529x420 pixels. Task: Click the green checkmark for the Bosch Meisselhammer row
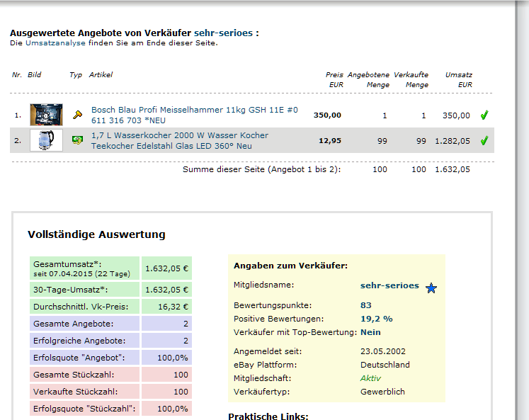pyautogui.click(x=484, y=115)
